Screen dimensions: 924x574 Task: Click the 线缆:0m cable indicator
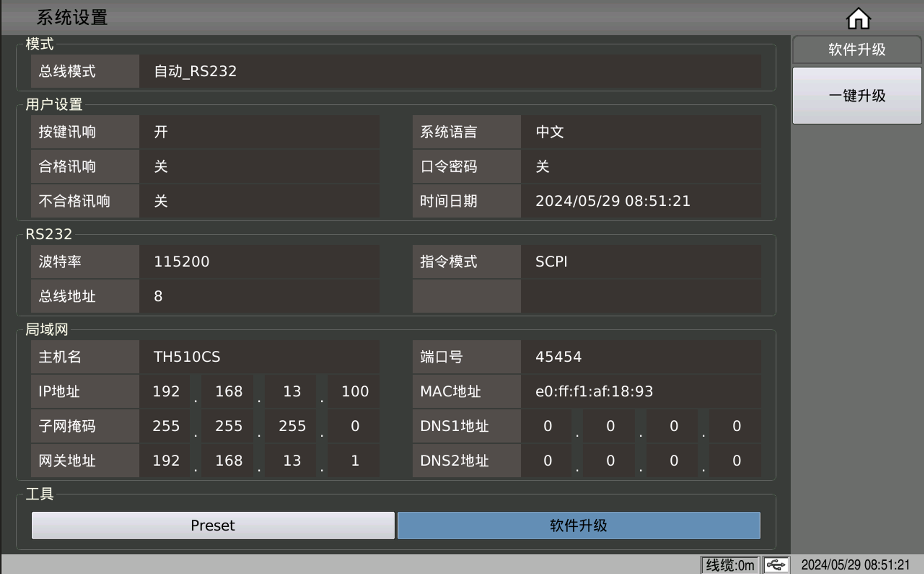point(729,565)
